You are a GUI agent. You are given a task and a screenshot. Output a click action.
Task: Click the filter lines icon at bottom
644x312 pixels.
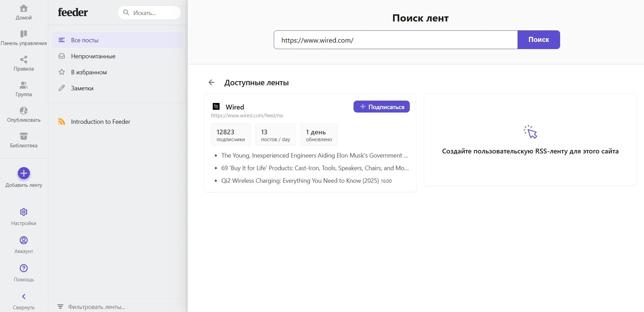60,307
